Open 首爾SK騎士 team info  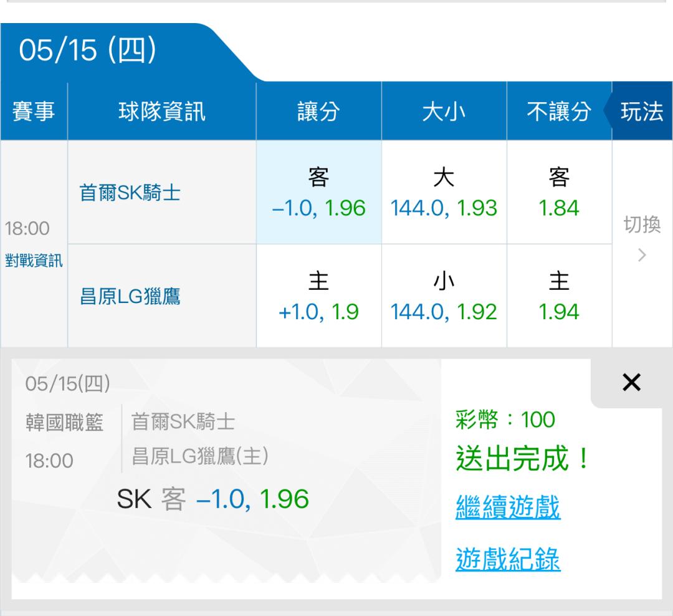pyautogui.click(x=130, y=193)
